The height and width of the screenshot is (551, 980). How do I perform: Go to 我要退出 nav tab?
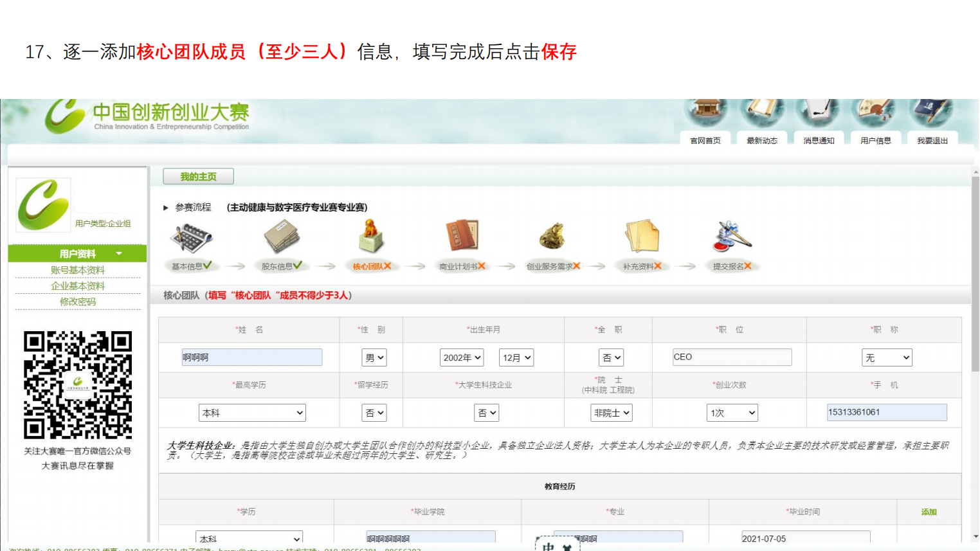pos(932,140)
